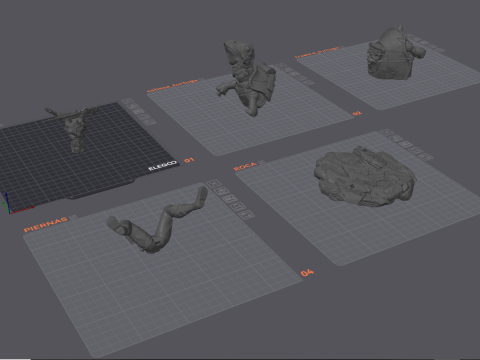Toggle the lock on the ROCA plate
This screenshot has height=360, width=480.
415,150
